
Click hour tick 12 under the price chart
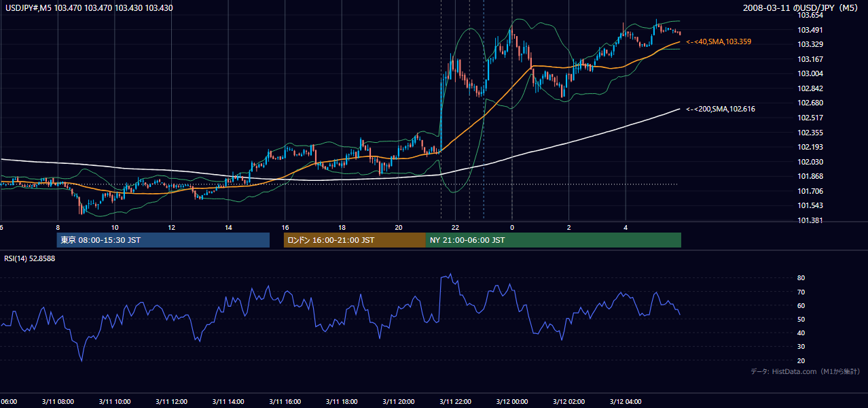(x=171, y=228)
